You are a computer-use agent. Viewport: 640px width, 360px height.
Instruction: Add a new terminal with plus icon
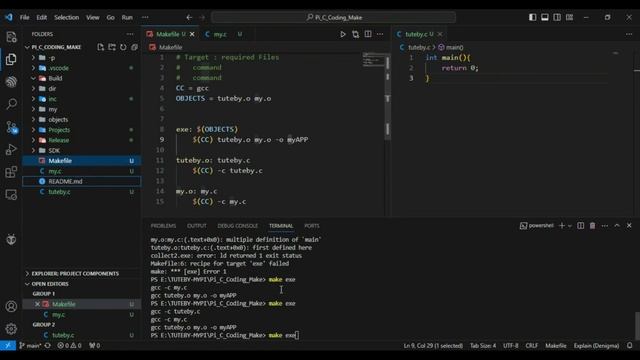(x=562, y=226)
